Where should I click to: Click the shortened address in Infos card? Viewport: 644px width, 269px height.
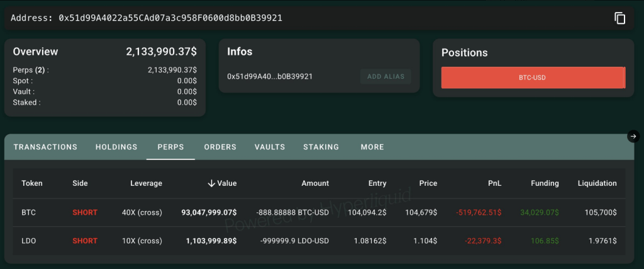click(270, 76)
